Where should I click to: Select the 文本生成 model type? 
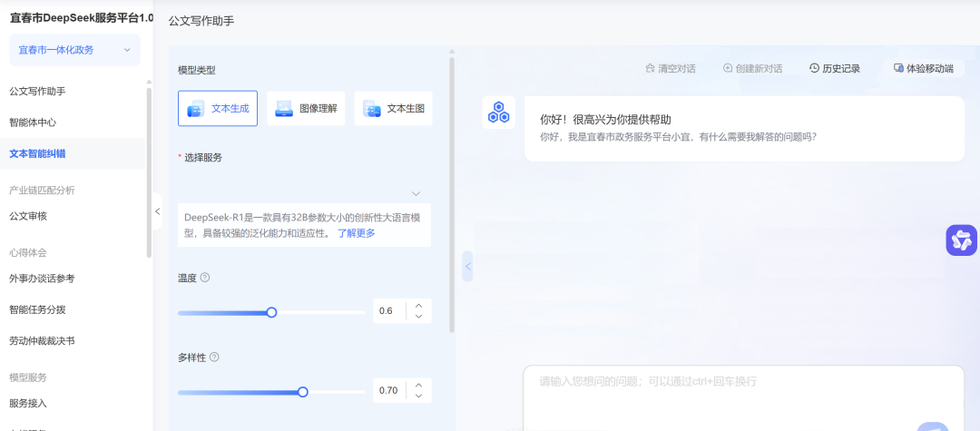click(218, 109)
